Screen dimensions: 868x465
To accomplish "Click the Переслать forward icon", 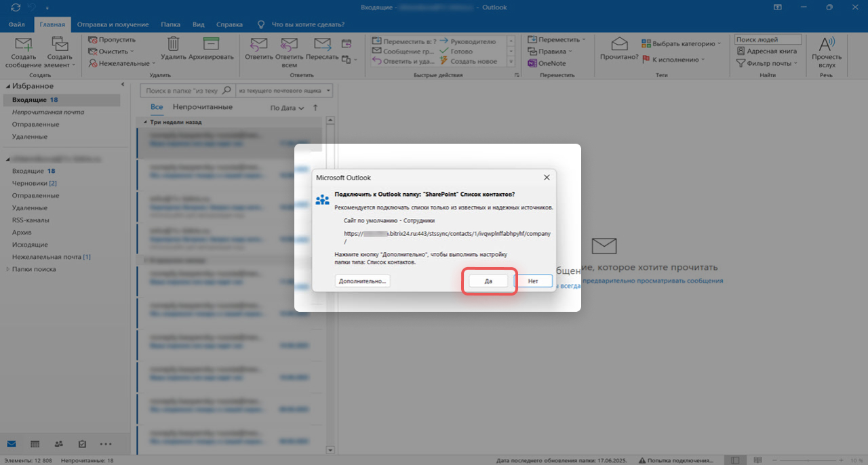I will [x=322, y=45].
